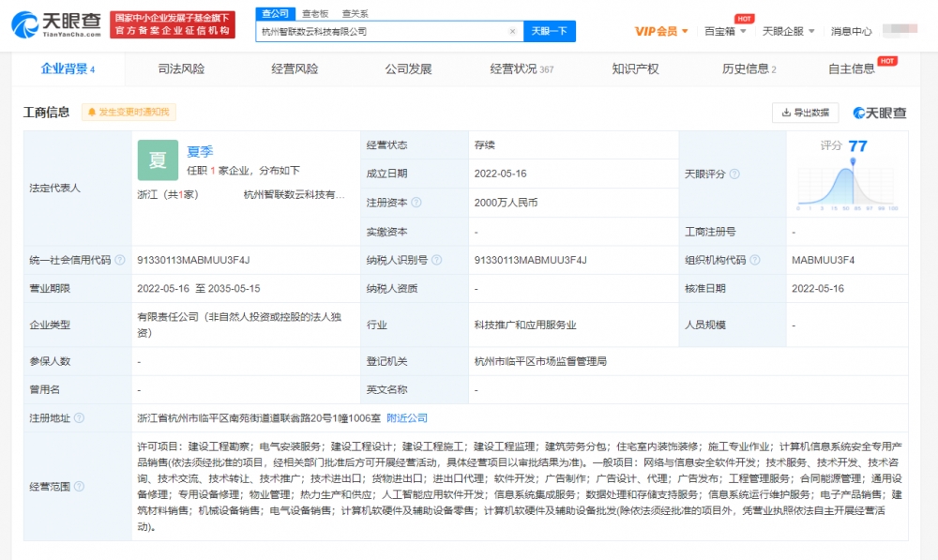The width and height of the screenshot is (938, 560).
Task: Click the help icon beside 纳税人识别号
Action: click(437, 260)
